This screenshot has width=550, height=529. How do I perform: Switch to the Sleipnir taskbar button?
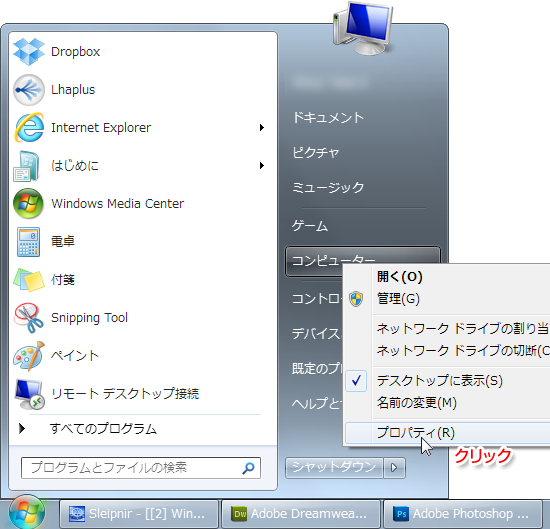coord(139,514)
